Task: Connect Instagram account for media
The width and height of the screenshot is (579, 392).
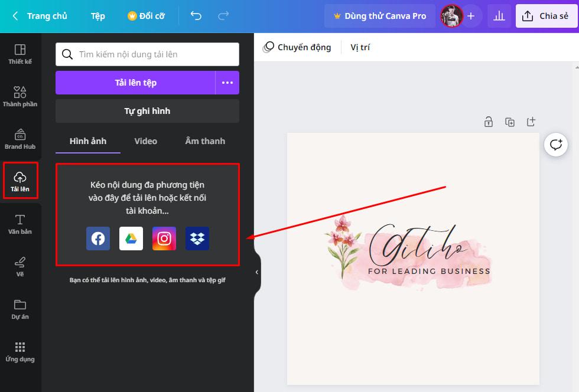Action: click(164, 239)
